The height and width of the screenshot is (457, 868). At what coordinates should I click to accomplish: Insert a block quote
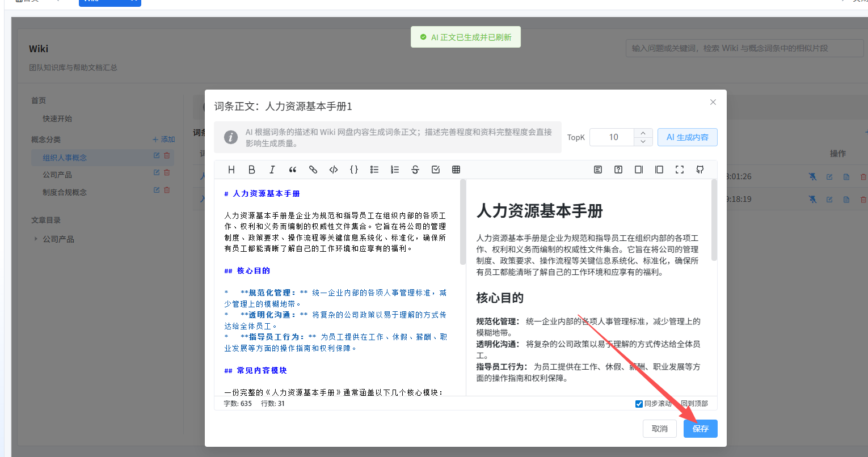(293, 170)
